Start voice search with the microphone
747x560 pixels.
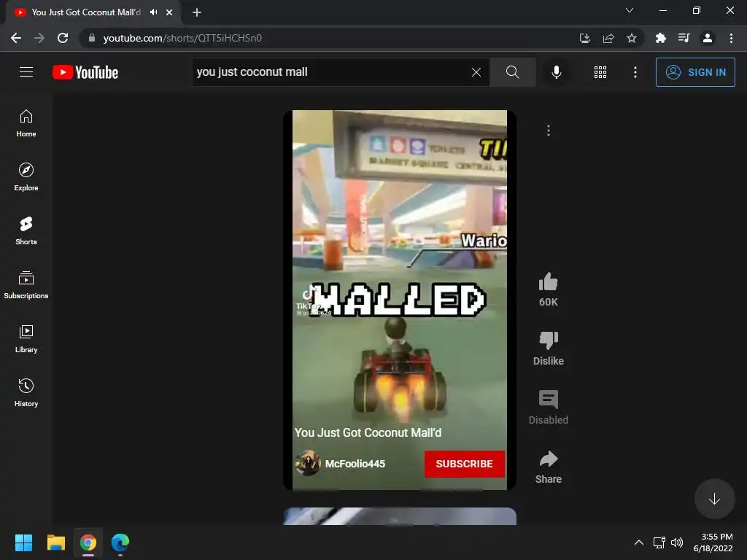(x=556, y=72)
